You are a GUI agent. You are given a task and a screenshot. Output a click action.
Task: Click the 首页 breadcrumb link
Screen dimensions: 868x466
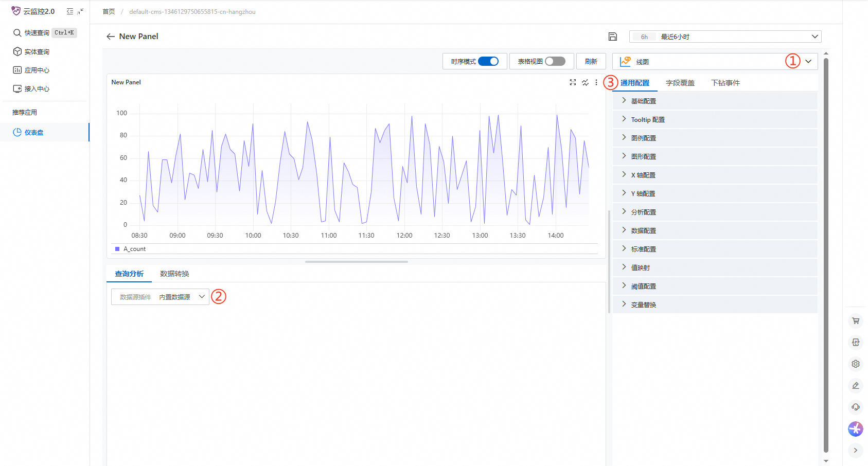(109, 12)
